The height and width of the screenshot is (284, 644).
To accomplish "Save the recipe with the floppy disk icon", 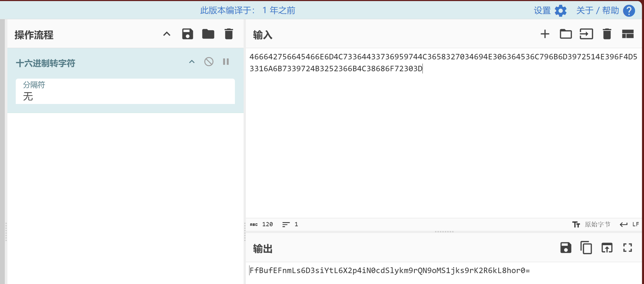I will [187, 34].
